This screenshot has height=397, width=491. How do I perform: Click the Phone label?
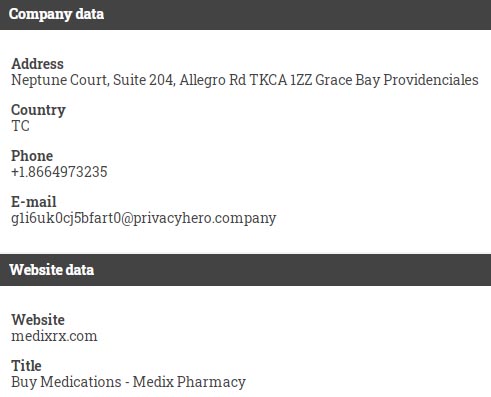(x=32, y=156)
